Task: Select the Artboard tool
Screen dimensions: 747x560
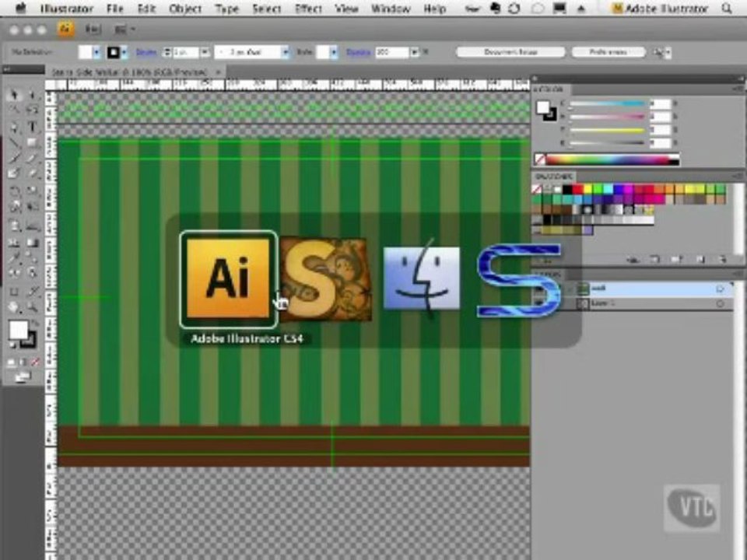Action: coord(14,291)
